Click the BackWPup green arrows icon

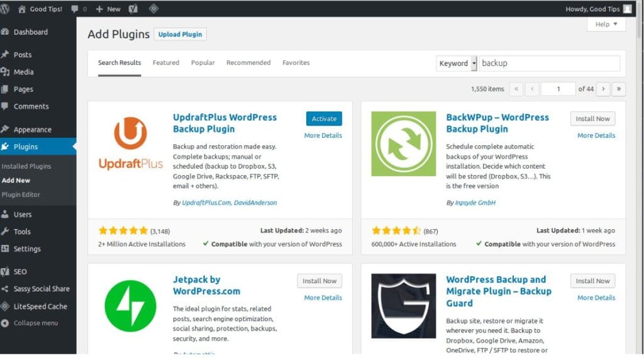(x=403, y=143)
